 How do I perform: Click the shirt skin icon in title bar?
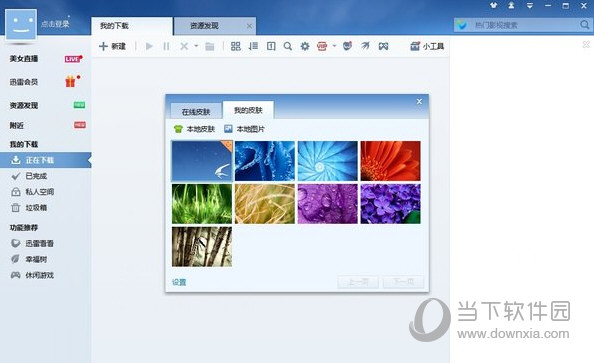(493, 5)
